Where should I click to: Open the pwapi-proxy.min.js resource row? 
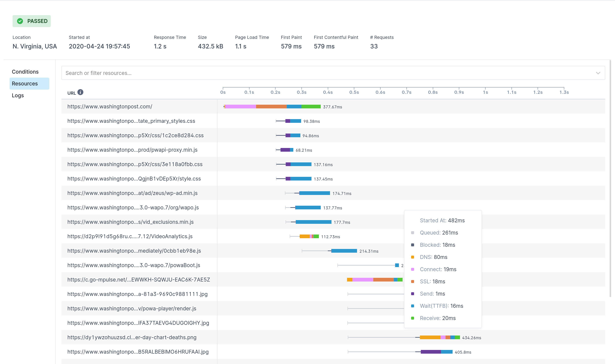[132, 150]
